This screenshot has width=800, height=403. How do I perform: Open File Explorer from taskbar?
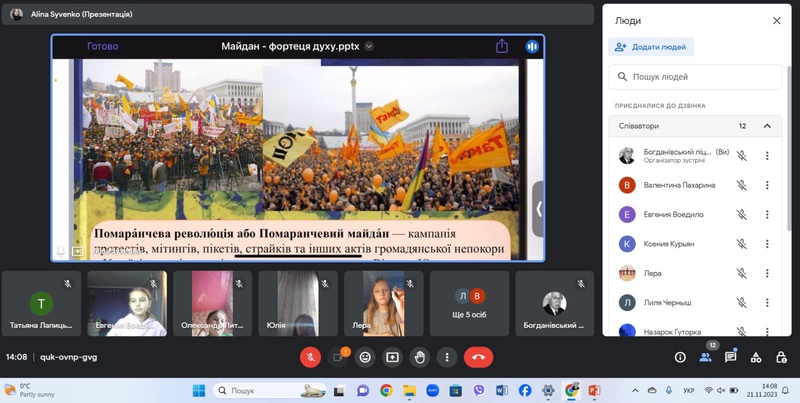409,391
